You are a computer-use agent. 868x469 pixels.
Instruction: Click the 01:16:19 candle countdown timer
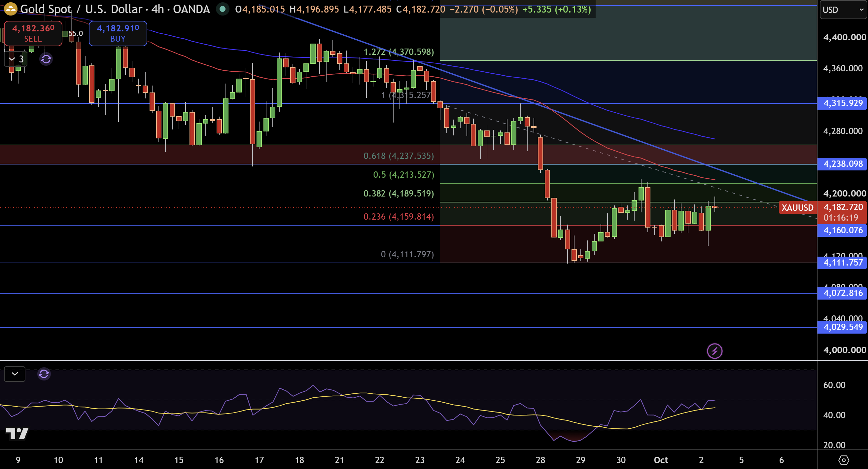[841, 218]
